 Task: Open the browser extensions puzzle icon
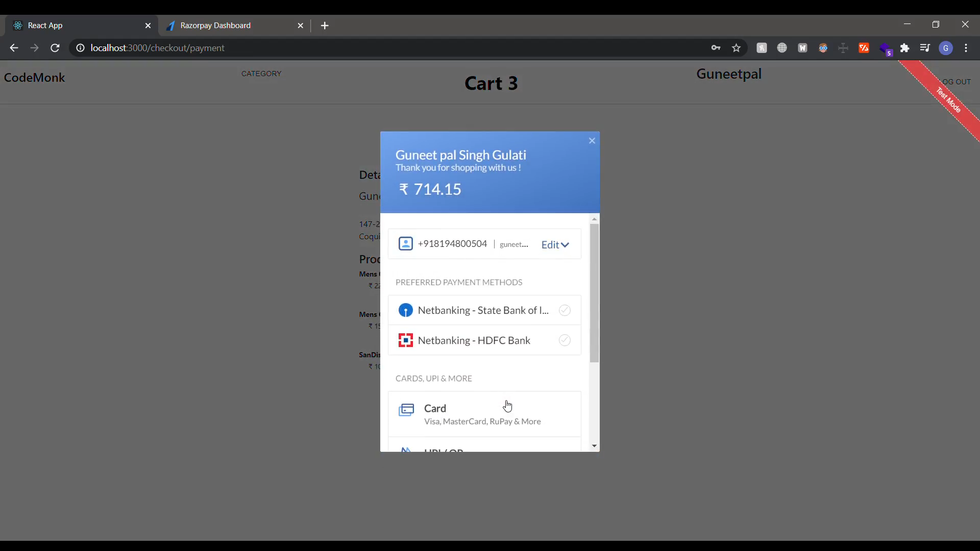(x=905, y=48)
